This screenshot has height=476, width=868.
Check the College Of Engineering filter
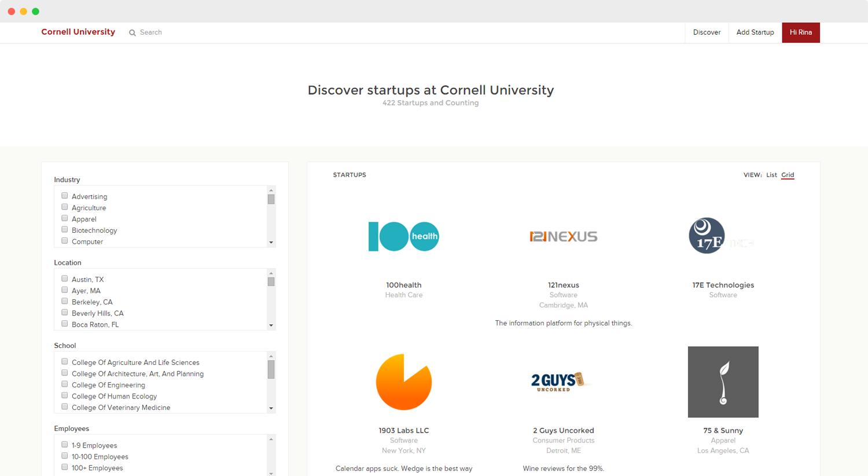(x=65, y=384)
